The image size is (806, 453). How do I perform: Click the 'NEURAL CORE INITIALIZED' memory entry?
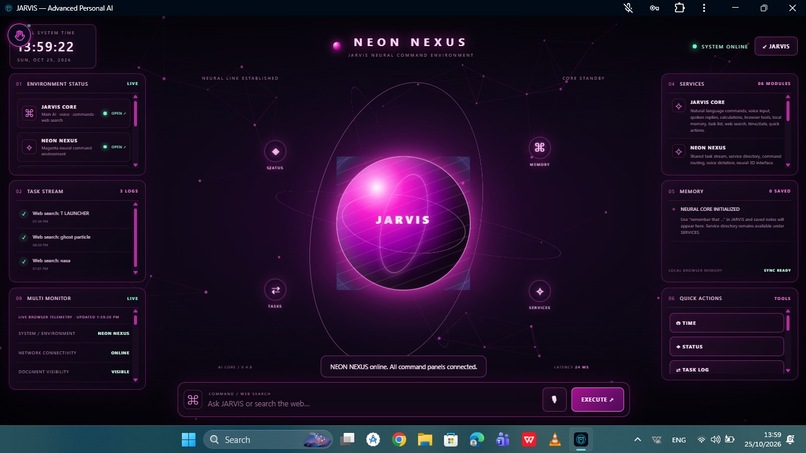710,209
